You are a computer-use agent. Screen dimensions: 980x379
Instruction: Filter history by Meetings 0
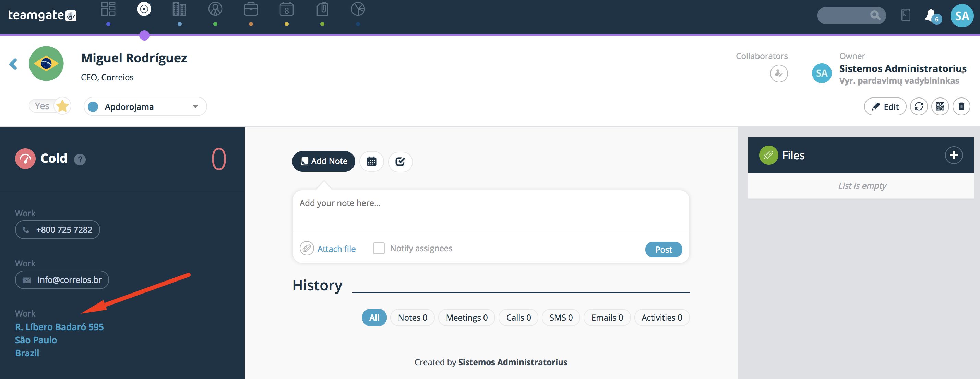(466, 318)
